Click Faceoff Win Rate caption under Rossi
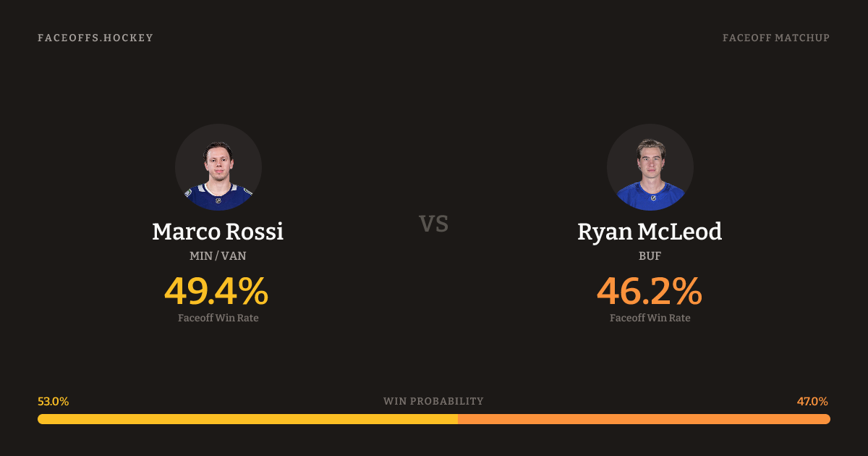Viewport: 868px width, 456px height. (x=218, y=318)
